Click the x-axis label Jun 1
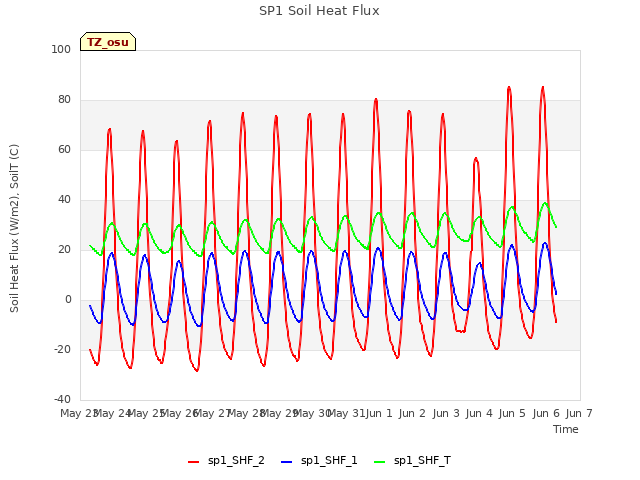The width and height of the screenshot is (640, 480). coord(379,413)
